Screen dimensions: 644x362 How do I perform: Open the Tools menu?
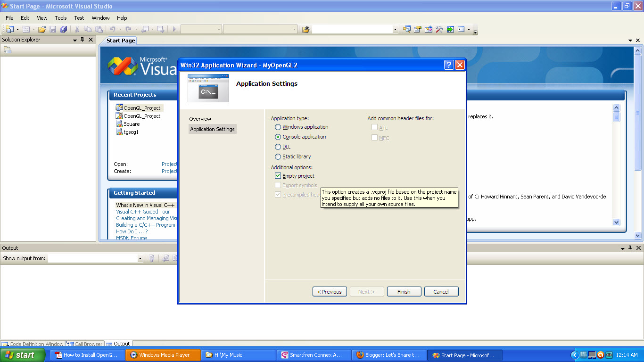pyautogui.click(x=60, y=18)
